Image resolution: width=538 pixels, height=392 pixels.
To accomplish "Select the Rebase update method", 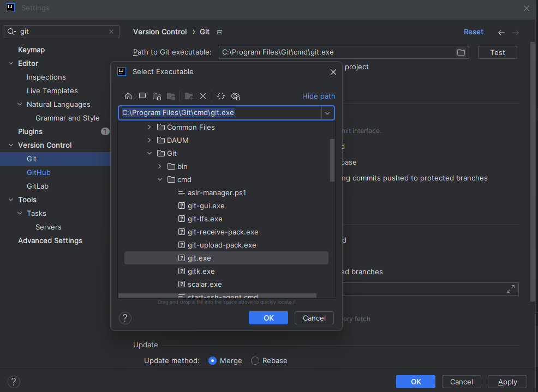I will pyautogui.click(x=255, y=361).
